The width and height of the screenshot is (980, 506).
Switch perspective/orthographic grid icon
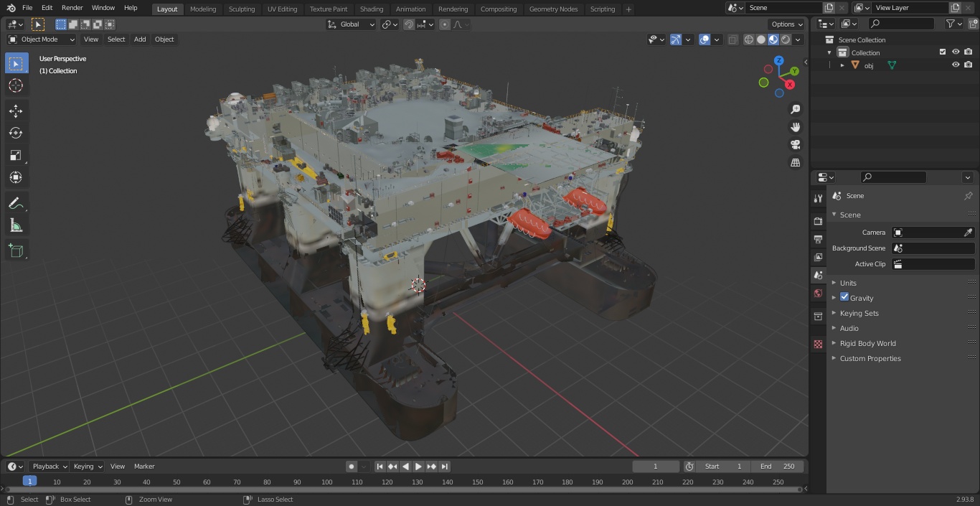pyautogui.click(x=795, y=163)
